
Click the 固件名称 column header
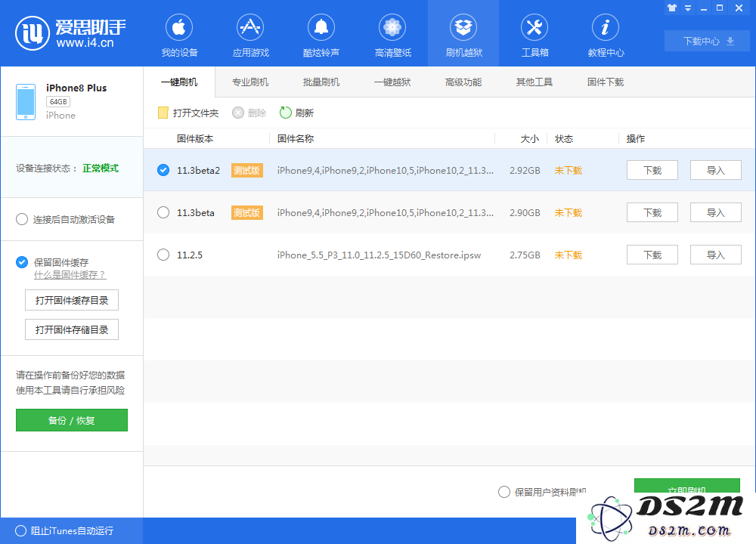pos(296,139)
